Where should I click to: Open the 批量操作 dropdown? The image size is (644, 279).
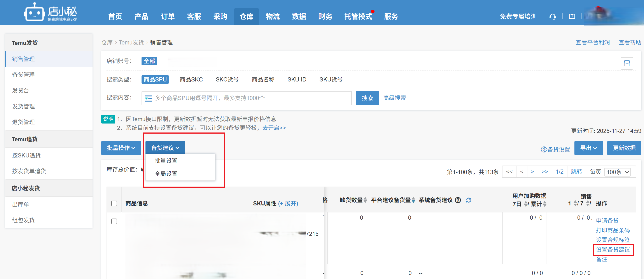pyautogui.click(x=121, y=148)
